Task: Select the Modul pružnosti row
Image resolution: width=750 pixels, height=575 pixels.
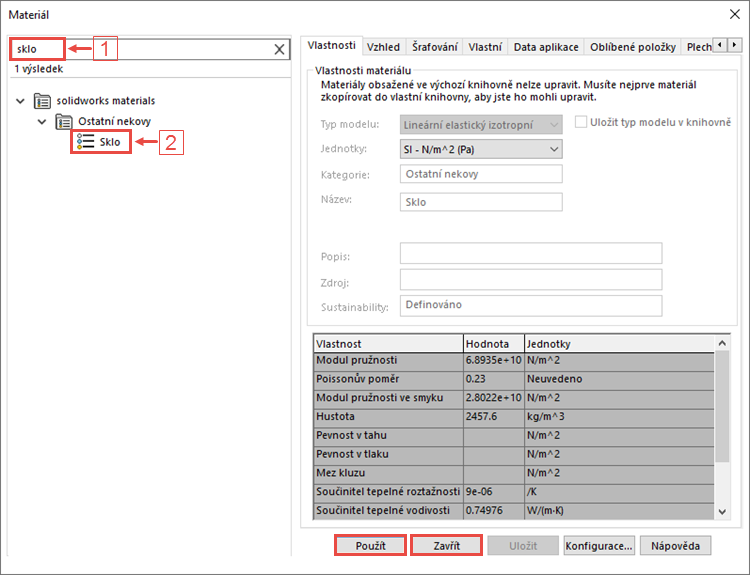Action: pos(514,361)
